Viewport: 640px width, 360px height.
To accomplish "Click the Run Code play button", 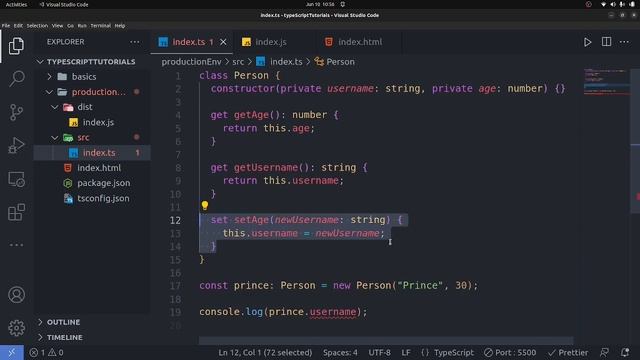I will point(587,42).
